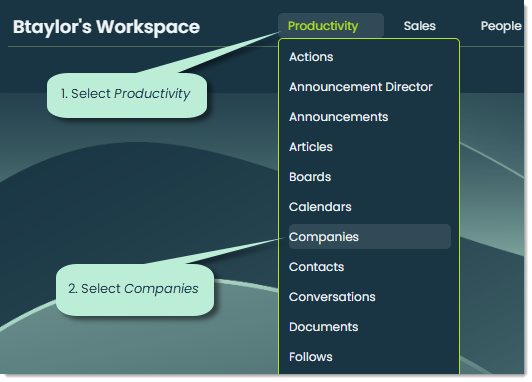Select the highlighted Companies item

click(369, 237)
